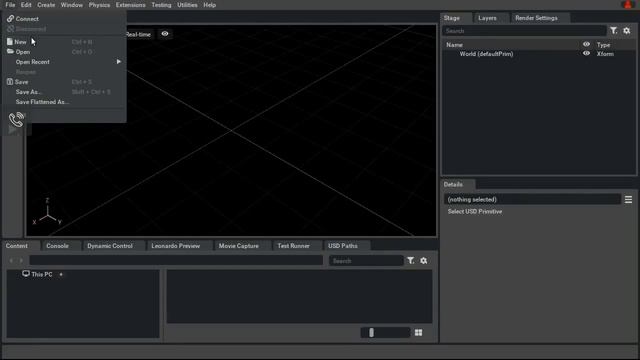
Task: Switch to the USD Paths tab
Action: pyautogui.click(x=343, y=246)
